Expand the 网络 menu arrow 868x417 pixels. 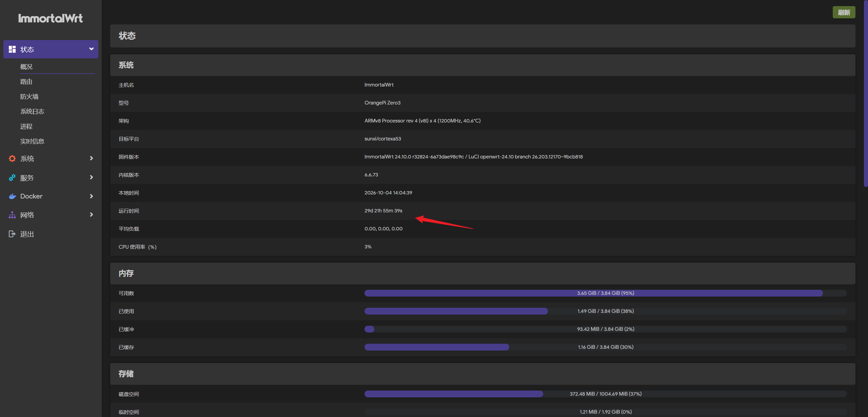pyautogui.click(x=91, y=215)
